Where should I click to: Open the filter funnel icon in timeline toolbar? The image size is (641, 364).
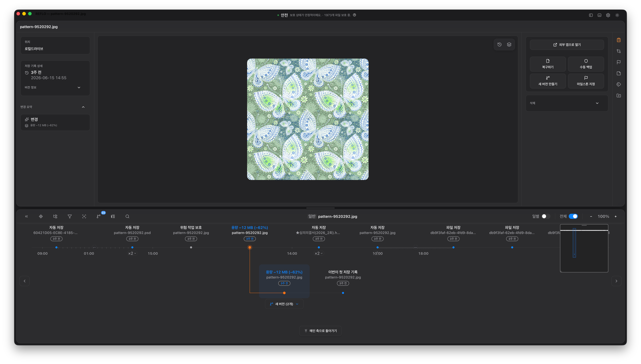70,216
